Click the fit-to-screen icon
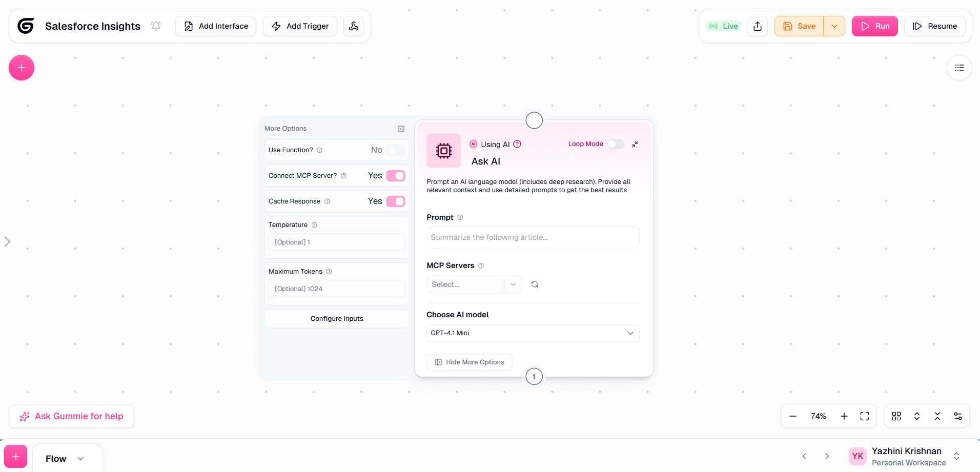The height and width of the screenshot is (472, 980). tap(865, 416)
